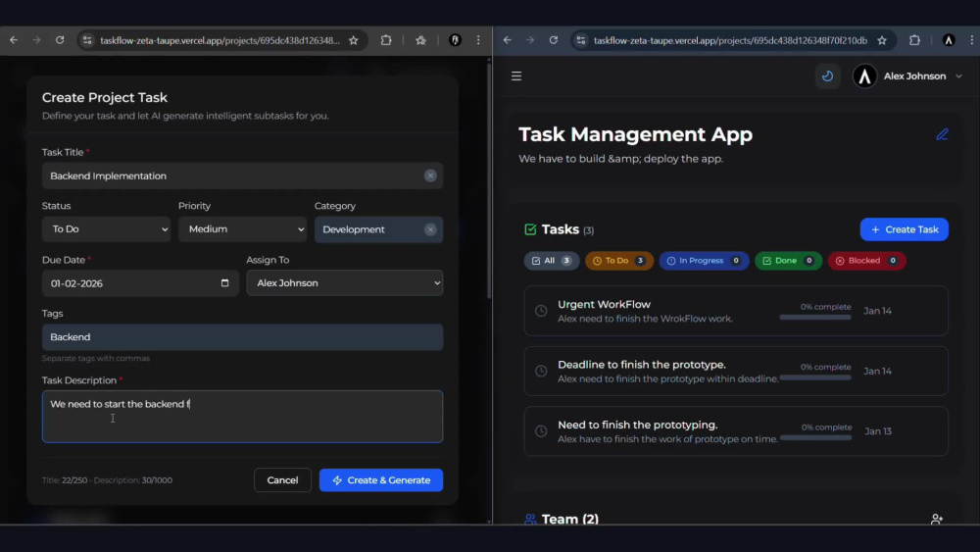This screenshot has width=980, height=552.
Task: Open profile avatar in left browser toolbar
Action: (x=455, y=40)
